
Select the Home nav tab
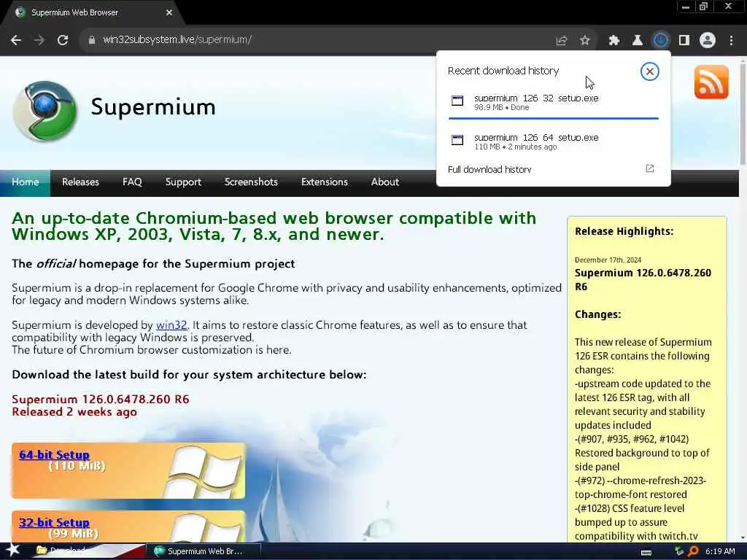pos(26,182)
